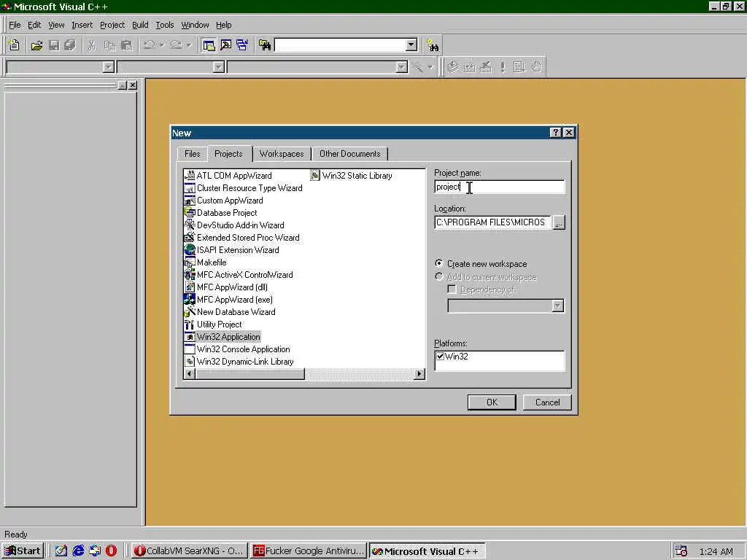Switch to the Other Documents tab

coord(349,154)
